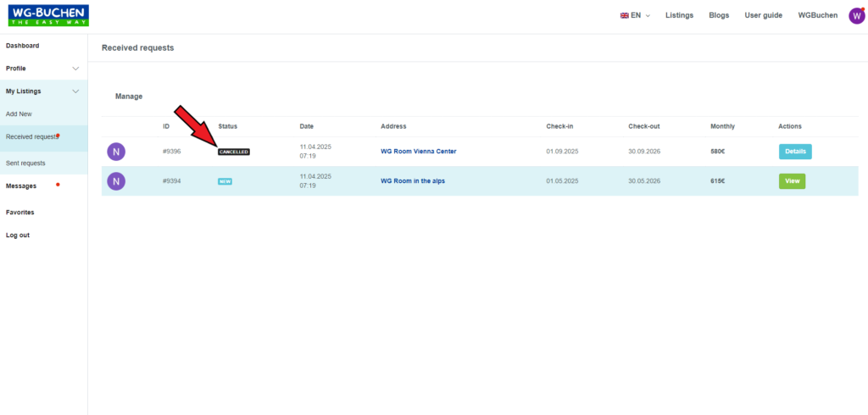
Task: Click the WGBuchen username link
Action: point(818,15)
